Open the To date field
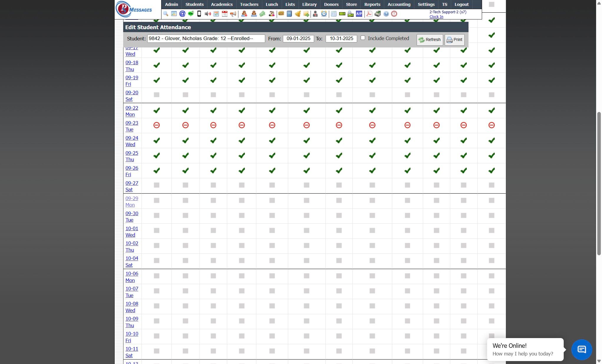602x364 pixels. [341, 39]
